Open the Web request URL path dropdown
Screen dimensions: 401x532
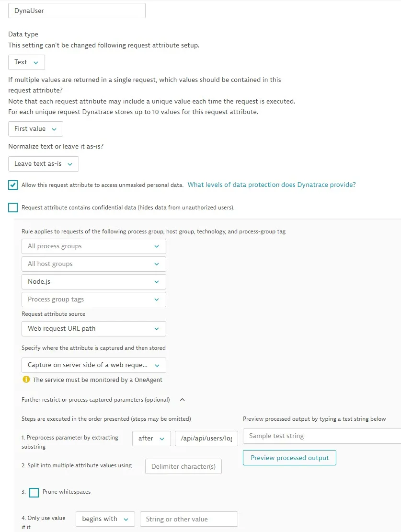(x=94, y=329)
